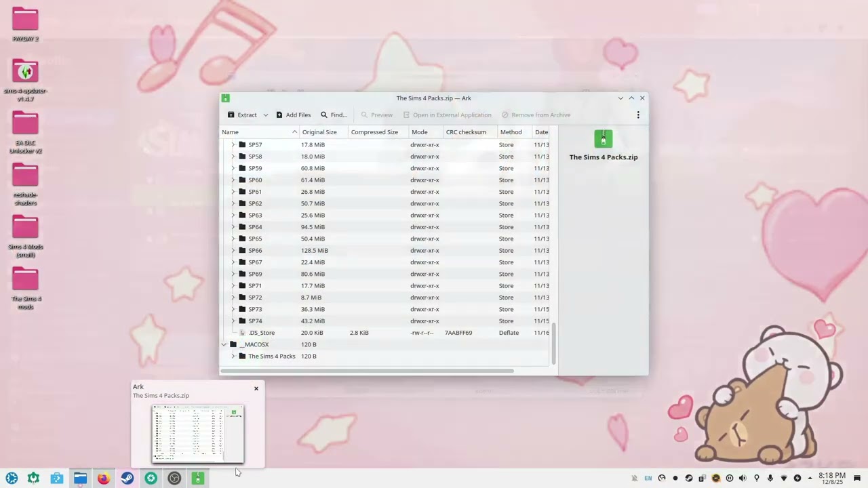Viewport: 868px width, 488px height.
Task: Click Remove from Archive button
Action: 536,115
